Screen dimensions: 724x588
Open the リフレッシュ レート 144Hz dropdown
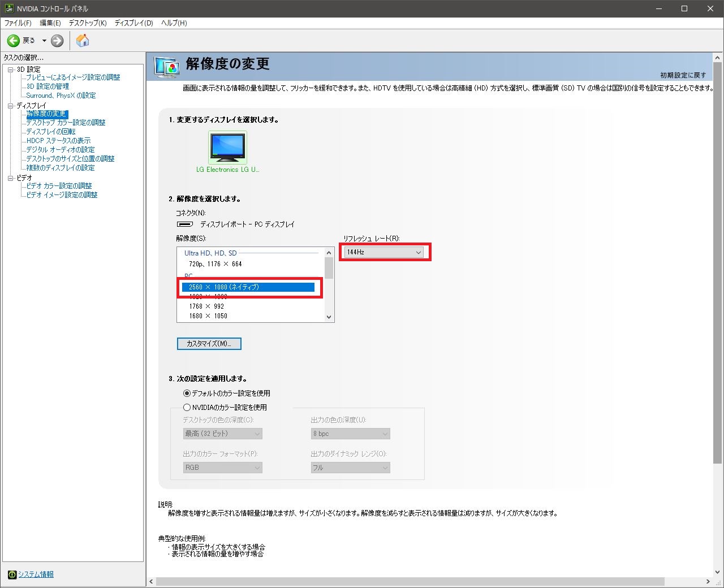coord(383,252)
